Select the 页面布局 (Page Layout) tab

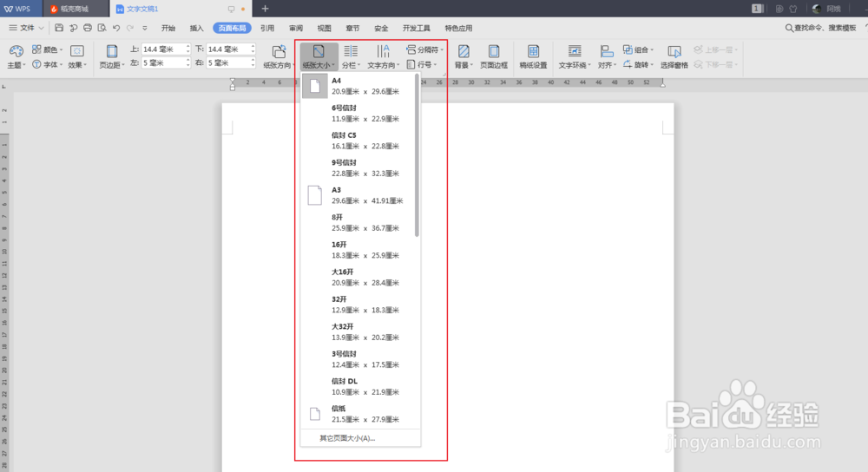(x=232, y=28)
